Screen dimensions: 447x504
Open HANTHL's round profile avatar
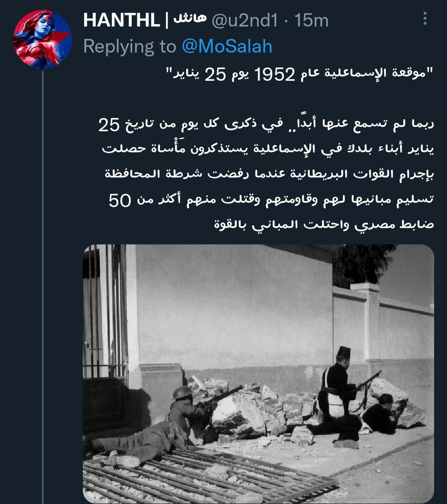coord(43,39)
